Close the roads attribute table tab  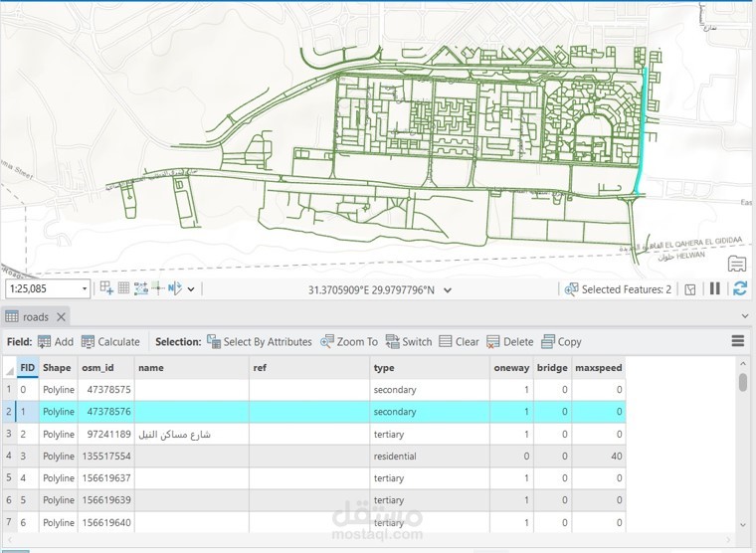61,316
